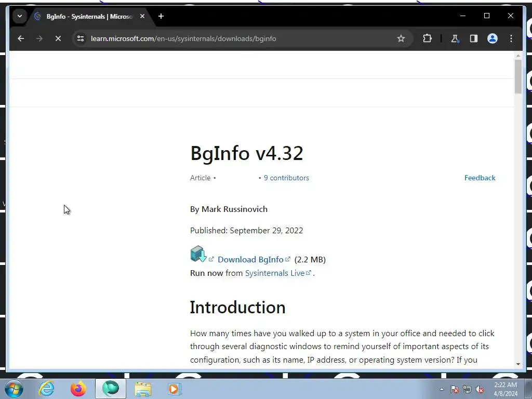
Task: Open the Sysinternals Live link
Action: point(275,273)
